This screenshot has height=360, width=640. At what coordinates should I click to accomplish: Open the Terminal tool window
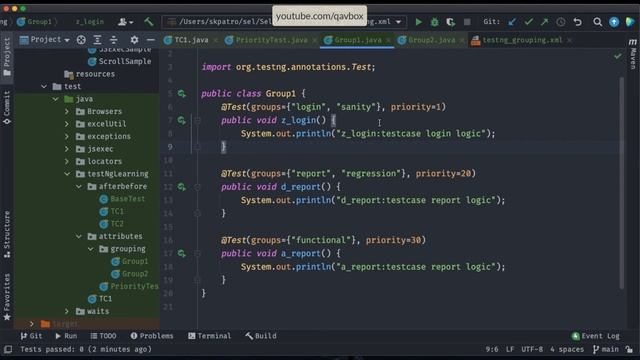[x=209, y=336]
